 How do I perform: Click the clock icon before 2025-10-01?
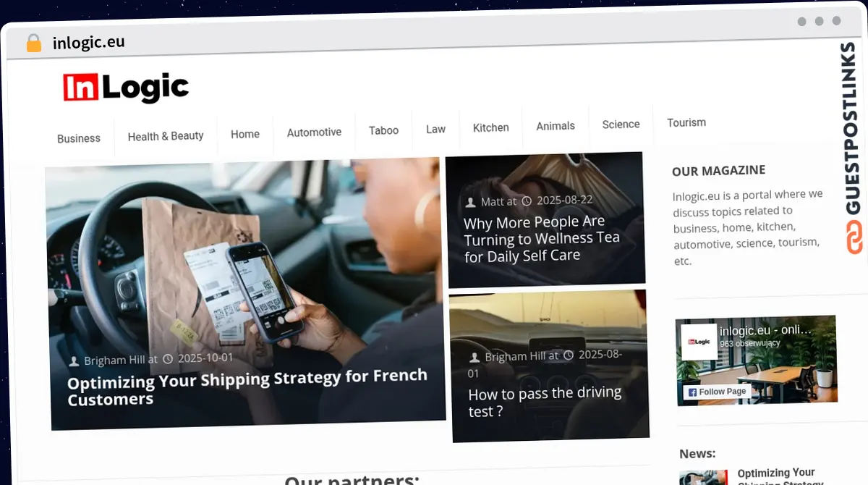tap(168, 358)
